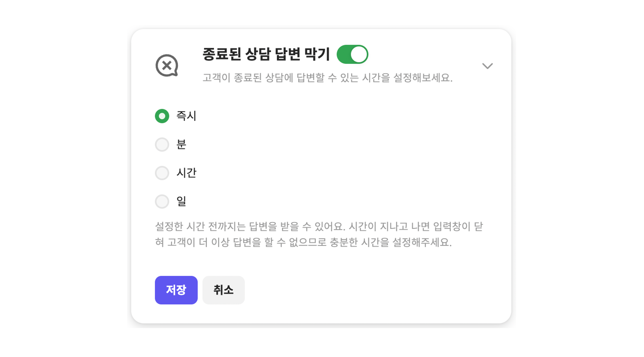Select the 일 radio button circle
Image resolution: width=644 pixels, height=357 pixels.
162,201
